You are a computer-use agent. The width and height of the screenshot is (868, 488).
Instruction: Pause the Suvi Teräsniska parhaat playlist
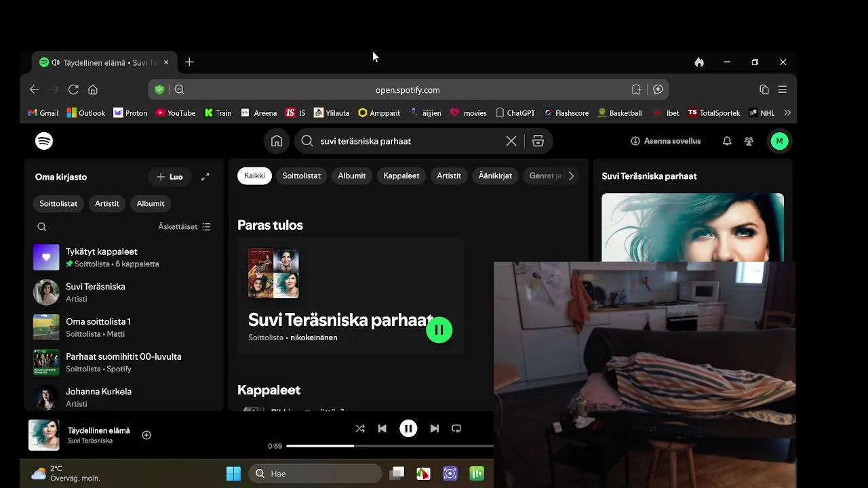pos(439,330)
